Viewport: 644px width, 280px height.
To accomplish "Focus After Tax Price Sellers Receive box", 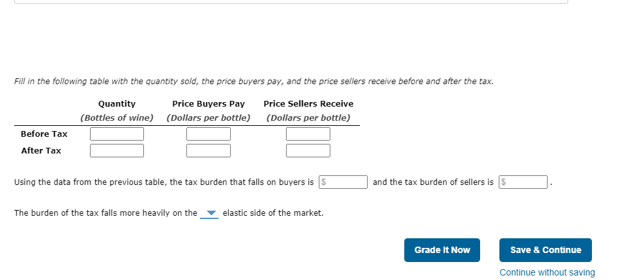I will coord(308,151).
